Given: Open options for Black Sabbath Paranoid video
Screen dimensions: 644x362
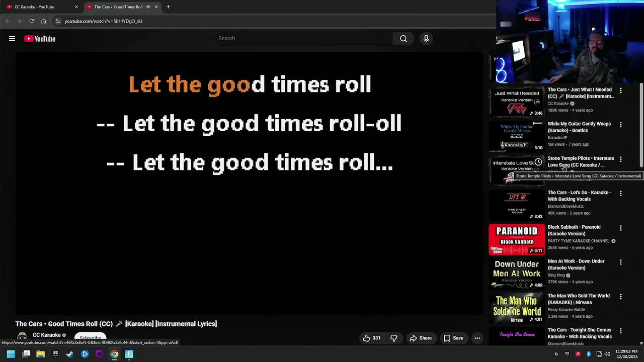Looking at the screenshot, I should coord(620,228).
